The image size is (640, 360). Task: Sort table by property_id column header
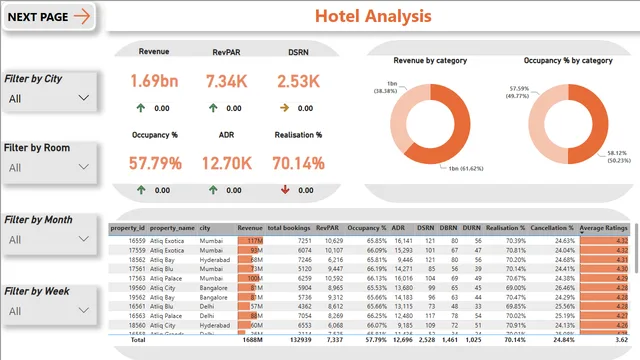[127, 228]
